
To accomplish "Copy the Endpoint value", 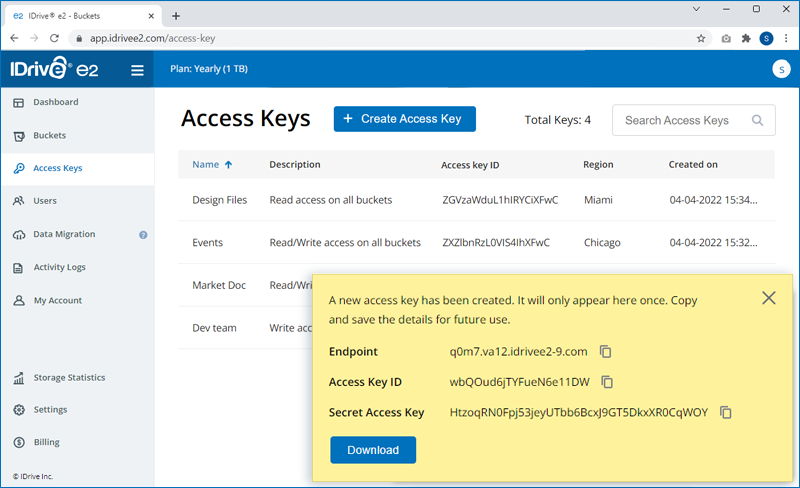I will pos(606,352).
